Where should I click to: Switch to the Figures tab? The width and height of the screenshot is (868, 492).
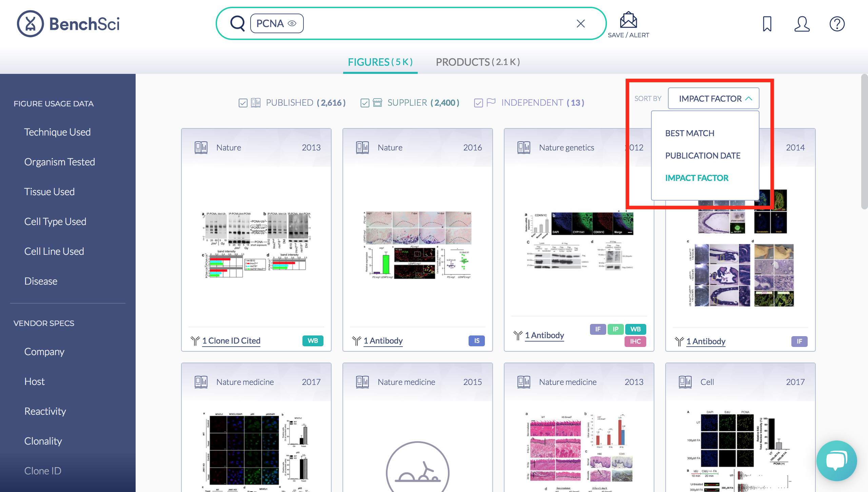(380, 62)
